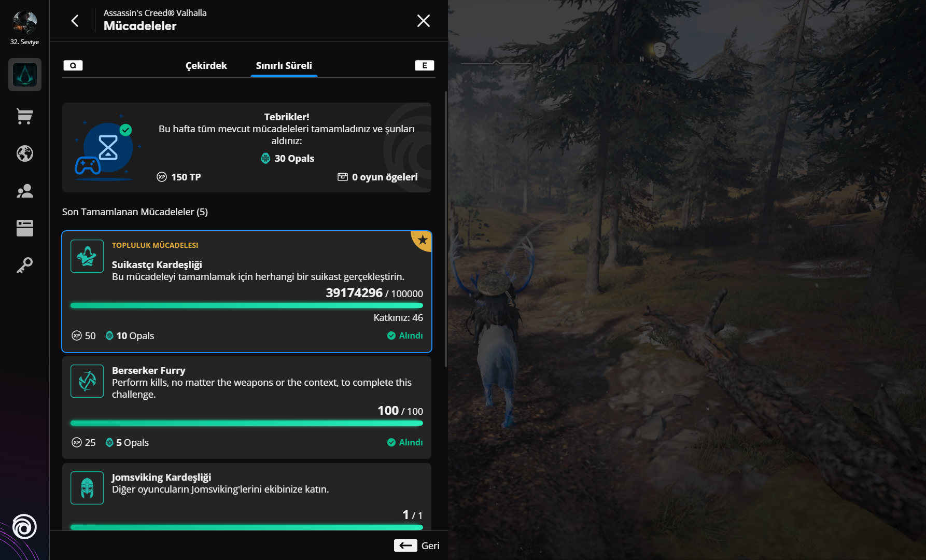Switch to the Çekirdek tab
Image resolution: width=926 pixels, height=560 pixels.
click(x=206, y=66)
